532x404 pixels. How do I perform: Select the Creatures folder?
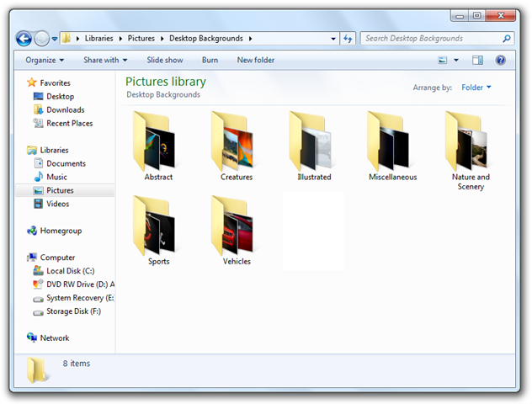(x=237, y=146)
